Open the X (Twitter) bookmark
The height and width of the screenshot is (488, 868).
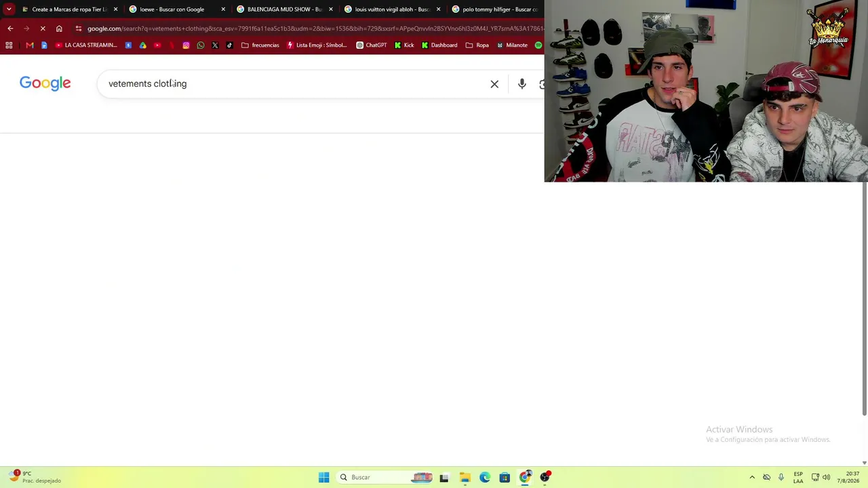215,45
